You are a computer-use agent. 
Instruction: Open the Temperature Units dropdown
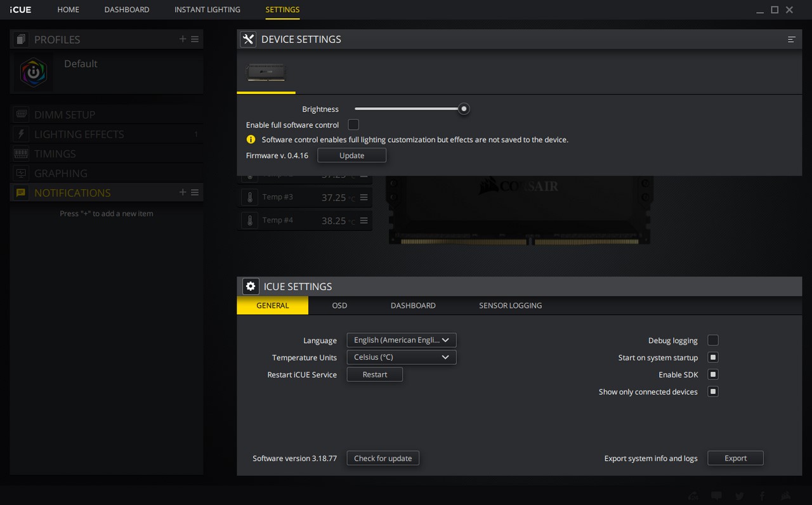[402, 357]
